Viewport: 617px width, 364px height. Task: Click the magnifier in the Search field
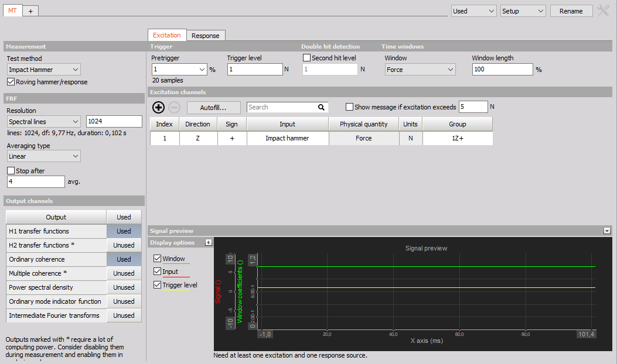tap(321, 108)
